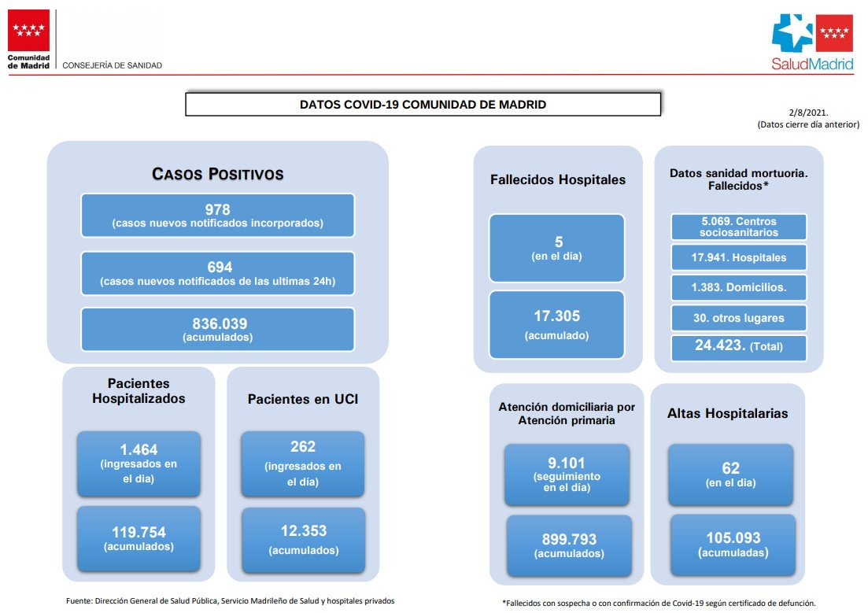This screenshot has height=613, width=868.
Task: Click the CONSEJERÍA DE SANIDAD header text
Action: [x=113, y=65]
